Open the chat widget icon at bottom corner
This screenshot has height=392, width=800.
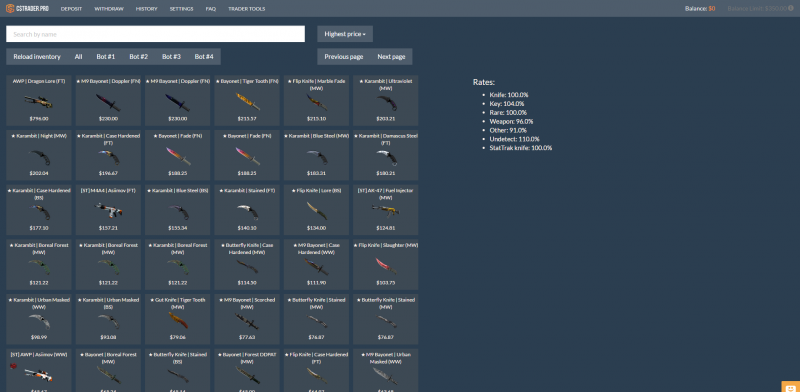click(x=790, y=387)
